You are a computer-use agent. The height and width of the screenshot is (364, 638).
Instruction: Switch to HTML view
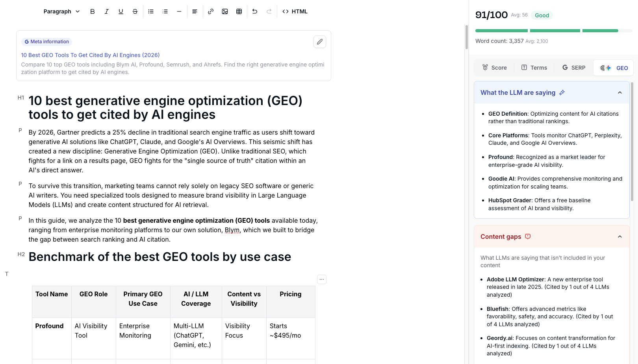[295, 11]
